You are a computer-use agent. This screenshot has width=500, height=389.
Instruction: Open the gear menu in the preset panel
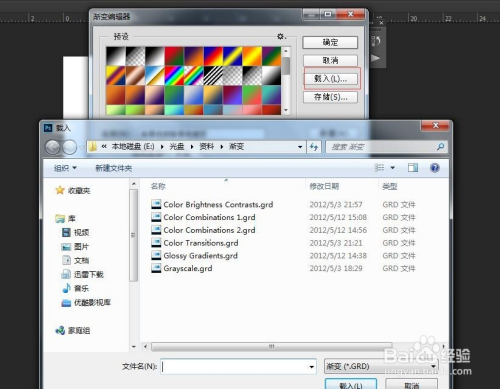281,36
